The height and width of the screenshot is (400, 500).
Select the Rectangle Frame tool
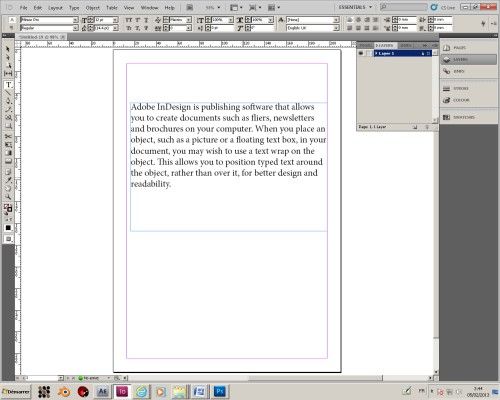[8, 117]
